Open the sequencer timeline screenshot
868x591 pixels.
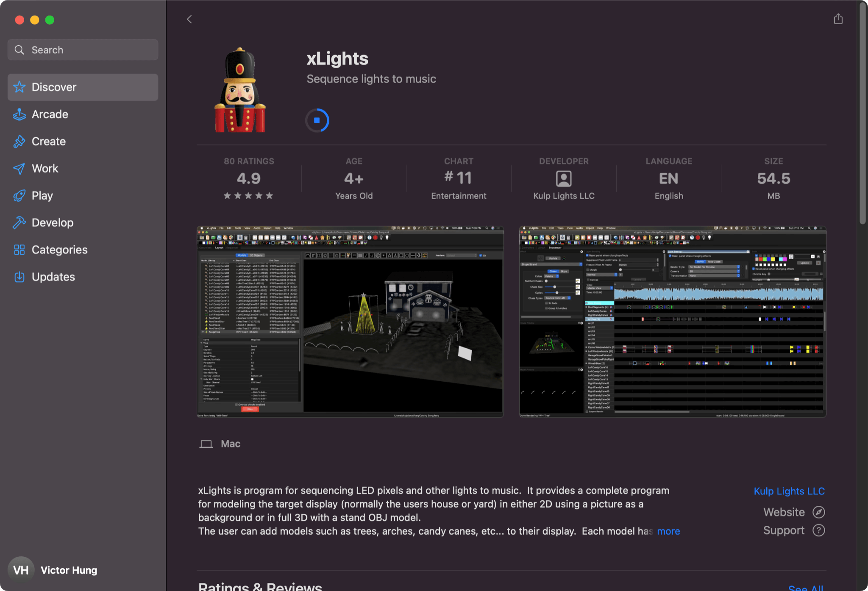pos(673,322)
